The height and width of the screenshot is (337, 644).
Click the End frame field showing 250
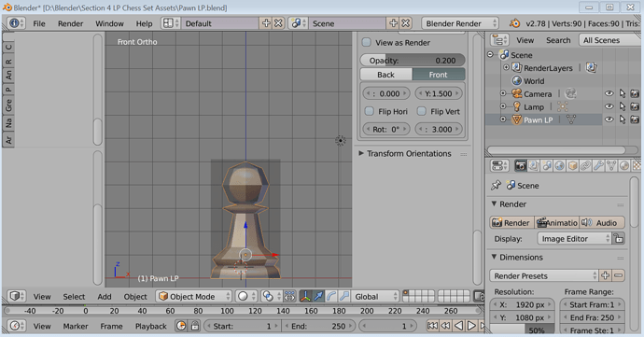(x=318, y=326)
